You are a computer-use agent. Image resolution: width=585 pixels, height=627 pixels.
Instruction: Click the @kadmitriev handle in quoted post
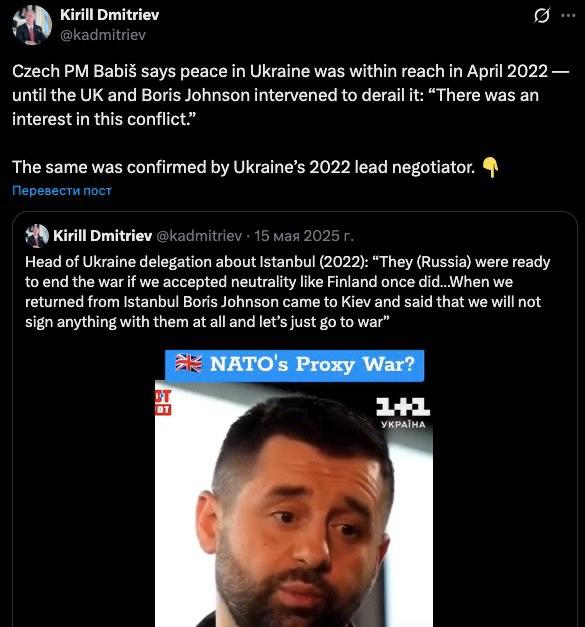[x=199, y=236]
